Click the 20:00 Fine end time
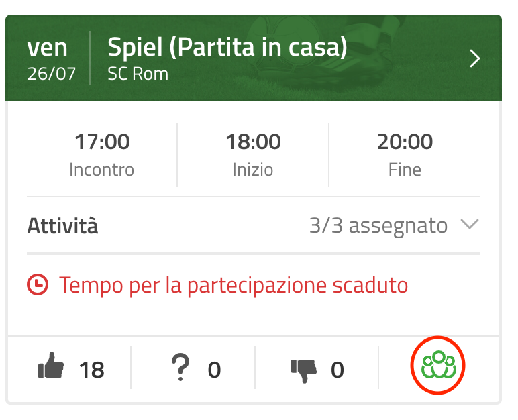This screenshot has width=518, height=420. coord(405,155)
